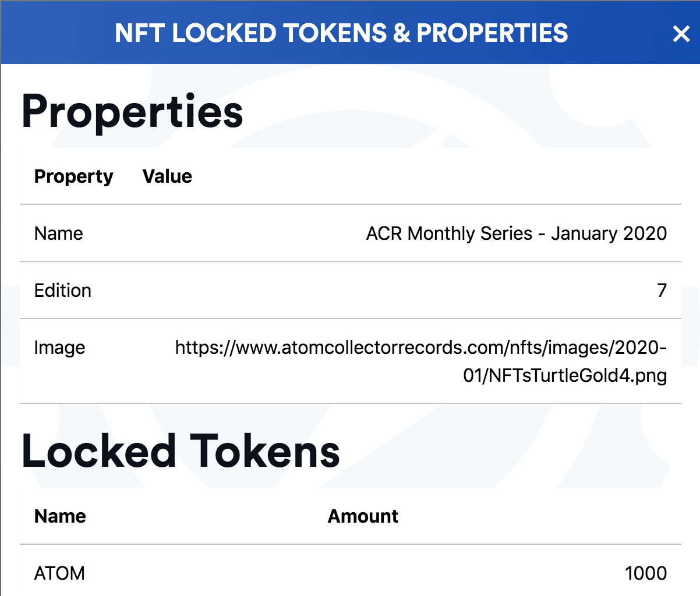The width and height of the screenshot is (700, 596).
Task: Click "January 2020" in the Name value
Action: tap(609, 233)
